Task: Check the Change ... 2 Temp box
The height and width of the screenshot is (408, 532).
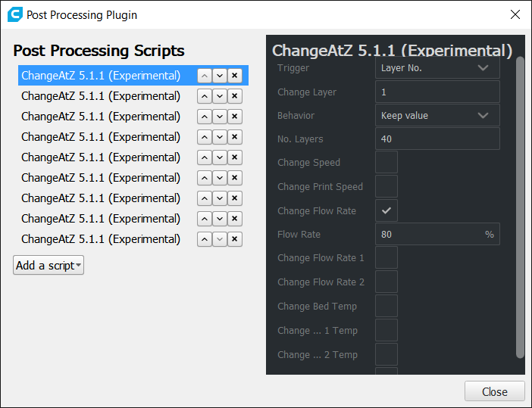Action: pyautogui.click(x=386, y=354)
